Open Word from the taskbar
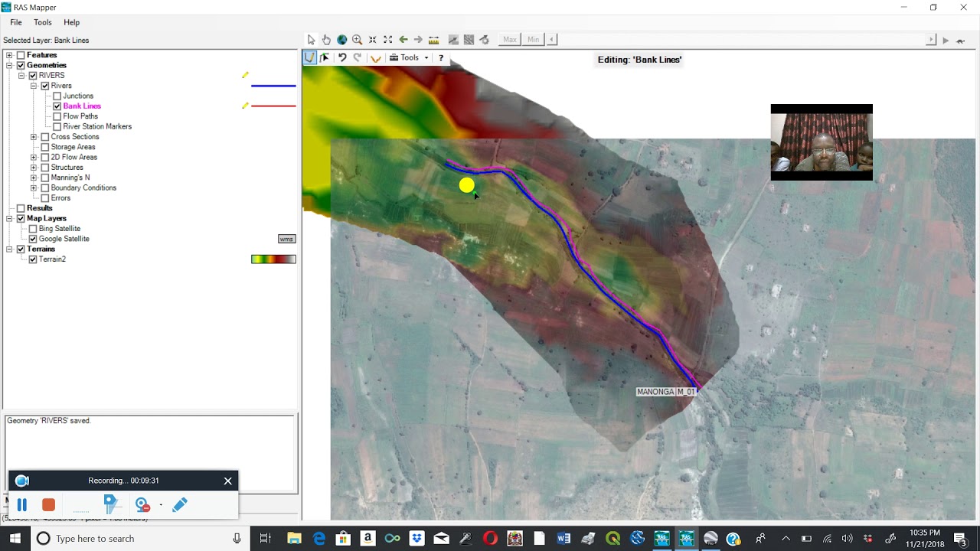The image size is (980, 551). 563,539
